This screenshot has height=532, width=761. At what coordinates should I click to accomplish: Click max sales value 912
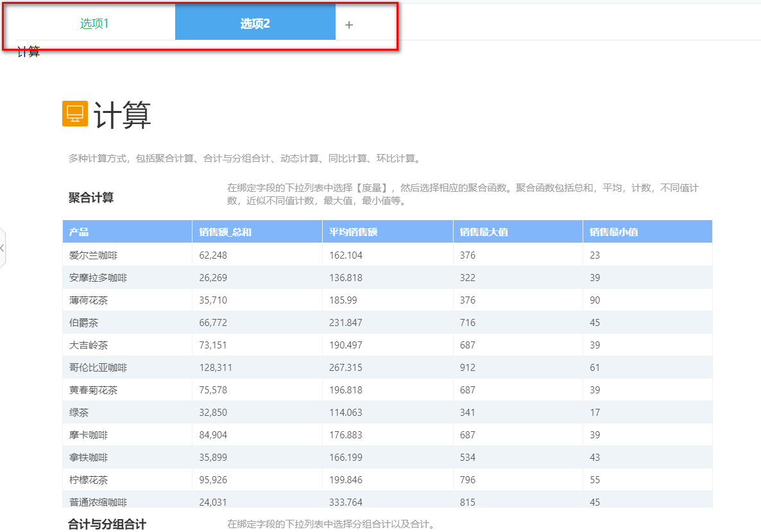(x=468, y=368)
